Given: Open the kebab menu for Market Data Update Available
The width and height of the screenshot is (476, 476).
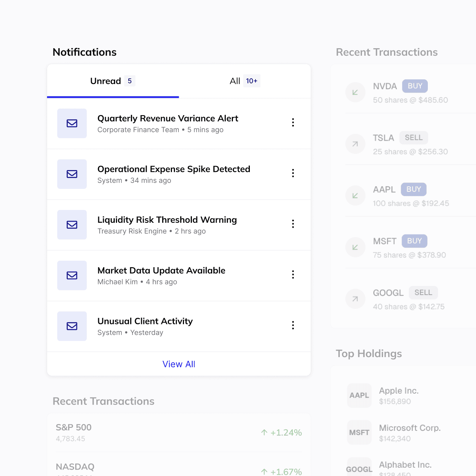Looking at the screenshot, I should coord(293,275).
